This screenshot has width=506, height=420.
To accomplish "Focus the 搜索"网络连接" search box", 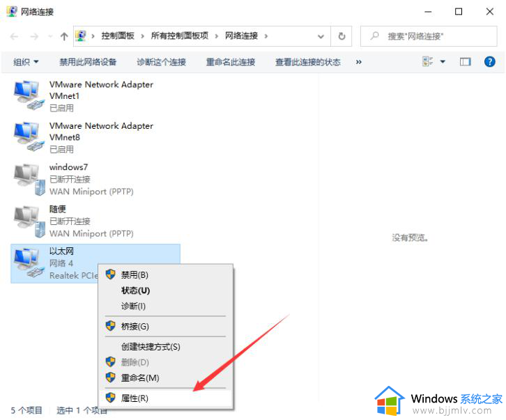I will click(x=429, y=36).
